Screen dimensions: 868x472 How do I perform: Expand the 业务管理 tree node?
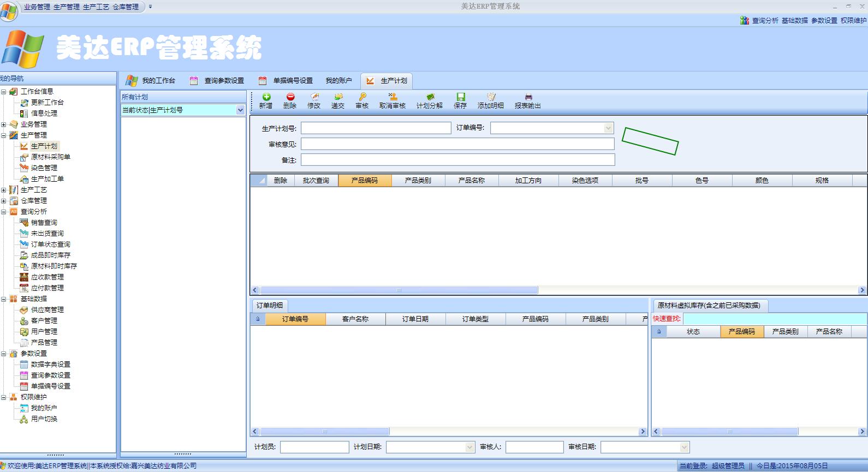(x=4, y=124)
